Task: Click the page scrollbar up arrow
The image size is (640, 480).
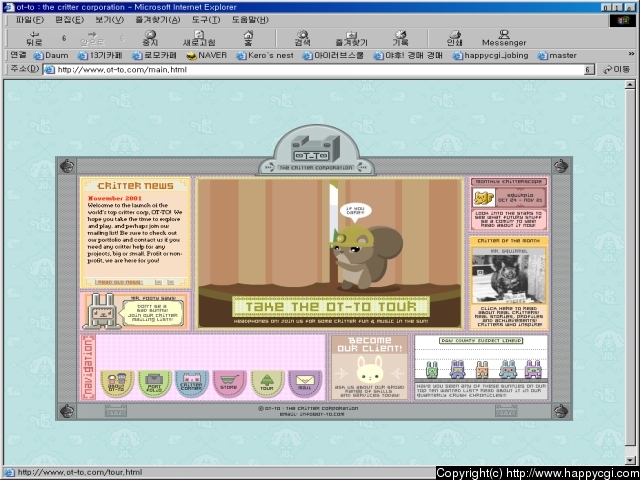Action: (630, 85)
